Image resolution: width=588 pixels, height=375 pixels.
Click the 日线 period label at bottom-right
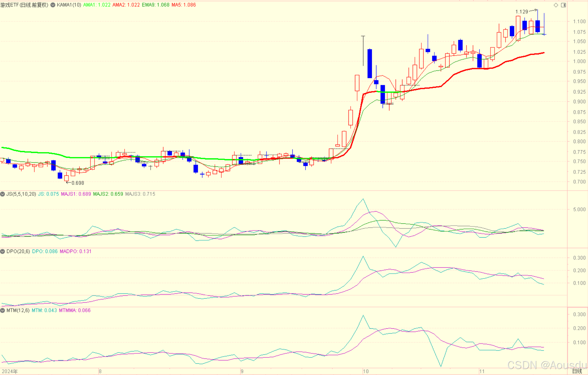[x=577, y=371]
